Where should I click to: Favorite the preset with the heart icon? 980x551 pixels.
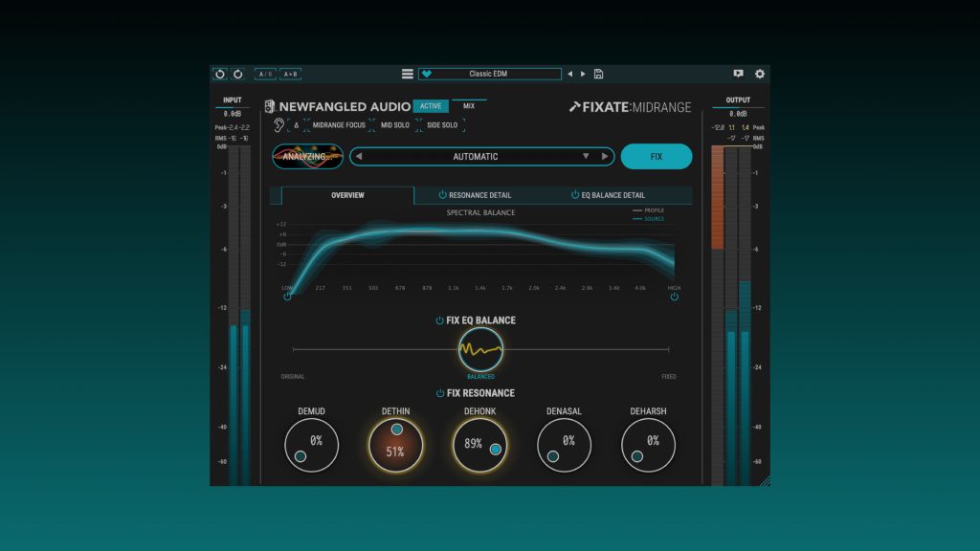pyautogui.click(x=427, y=74)
